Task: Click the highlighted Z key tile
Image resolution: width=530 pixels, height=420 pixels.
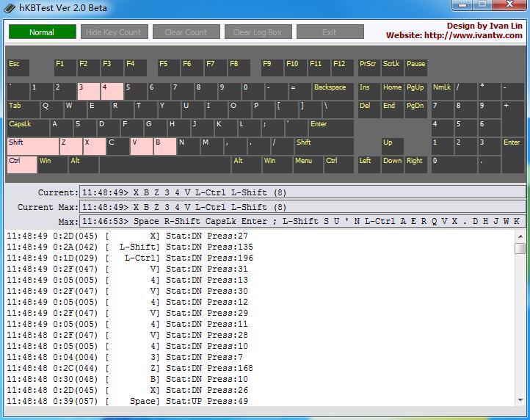Action: (71, 146)
